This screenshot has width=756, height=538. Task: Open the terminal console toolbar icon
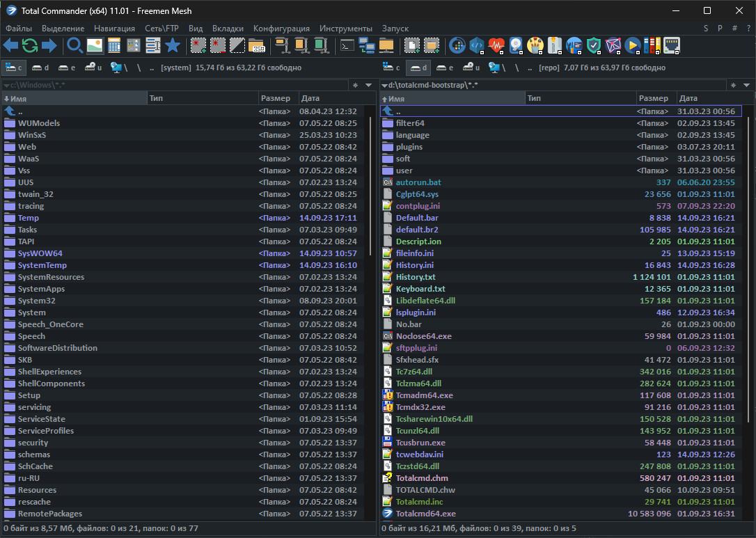coord(346,46)
